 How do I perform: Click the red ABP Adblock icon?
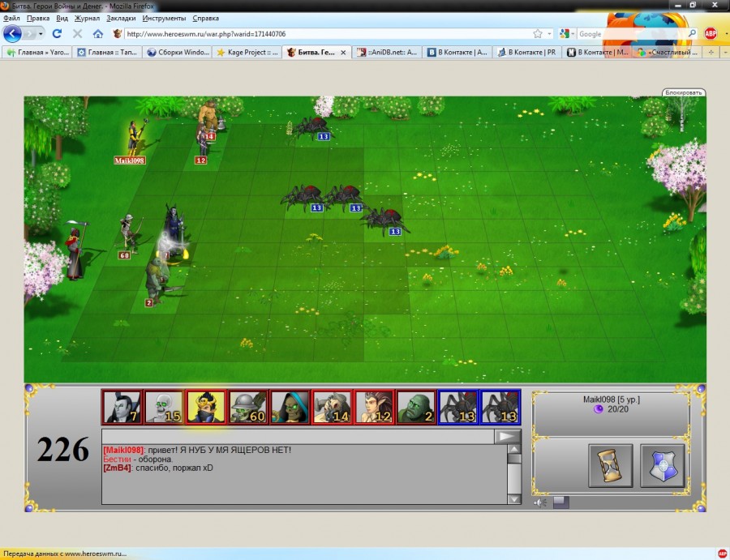[711, 33]
